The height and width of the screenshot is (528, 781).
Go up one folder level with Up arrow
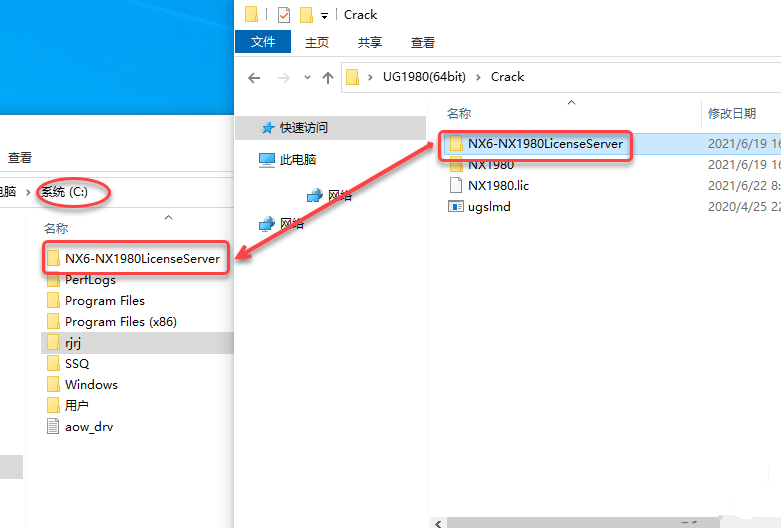click(x=328, y=77)
